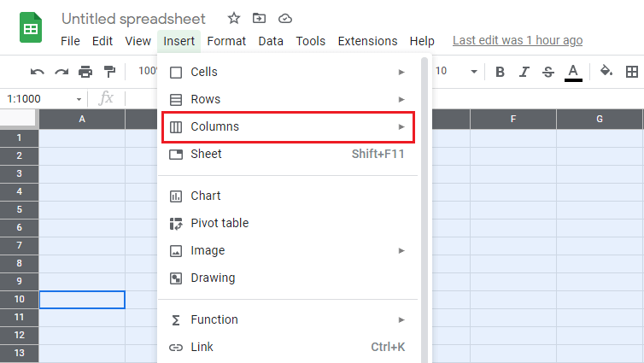Open the Data menu
This screenshot has height=363, width=644.
pos(271,41)
